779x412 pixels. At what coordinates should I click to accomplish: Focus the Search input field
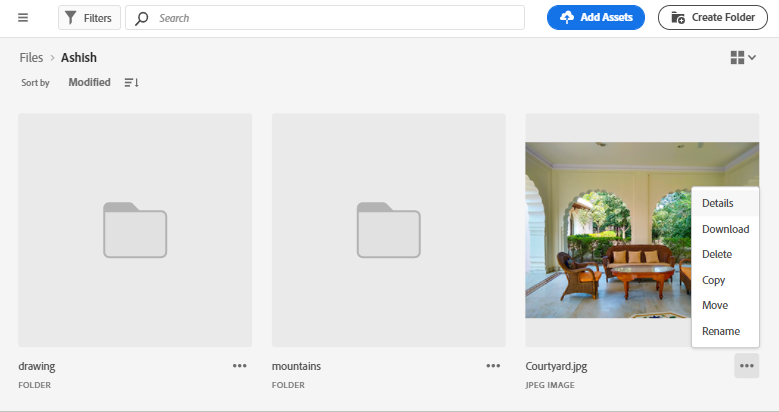[x=325, y=18]
